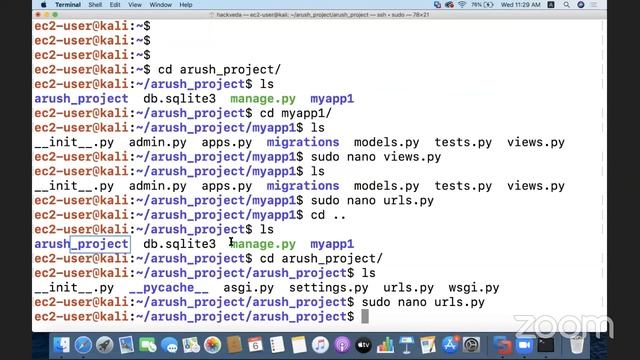Image resolution: width=640 pixels, height=360 pixels.
Task: Open the Terminal application menu
Action: pyautogui.click(x=68, y=4)
